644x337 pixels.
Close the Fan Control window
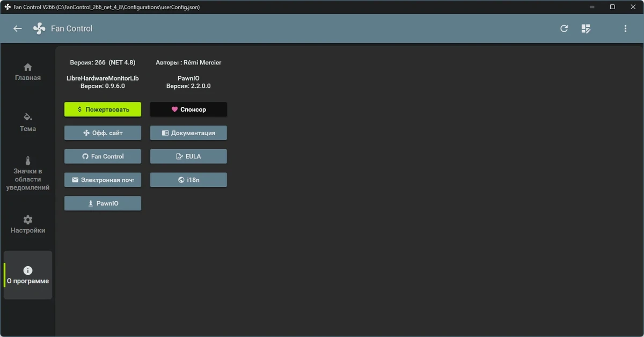[632, 7]
